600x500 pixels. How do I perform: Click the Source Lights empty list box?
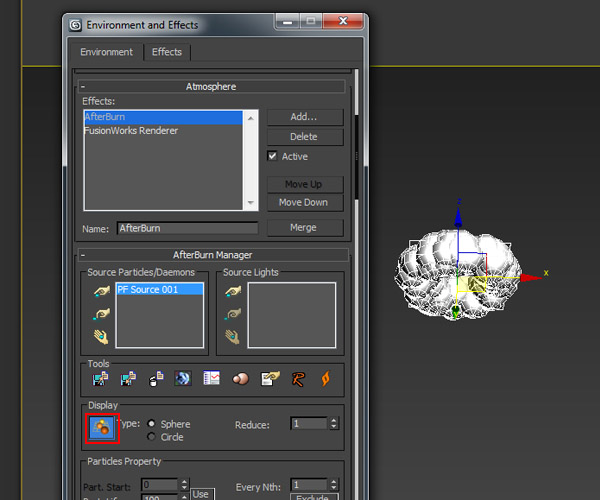(x=292, y=315)
